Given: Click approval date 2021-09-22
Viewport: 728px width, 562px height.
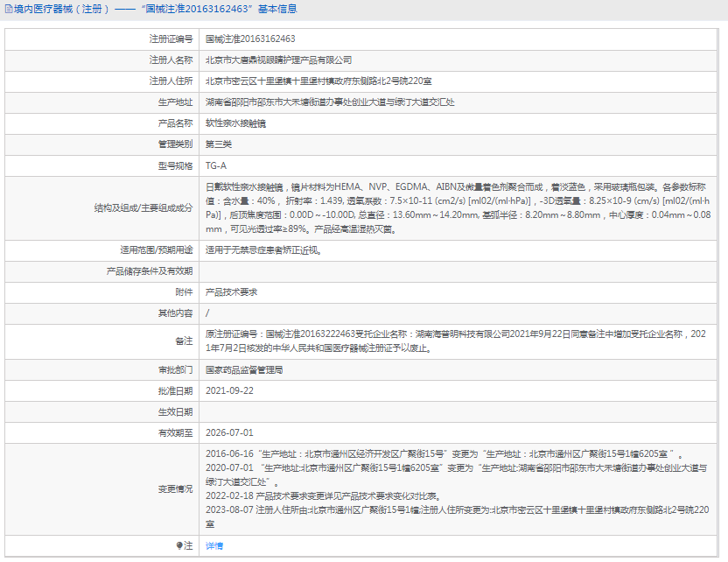Looking at the screenshot, I should click(229, 391).
